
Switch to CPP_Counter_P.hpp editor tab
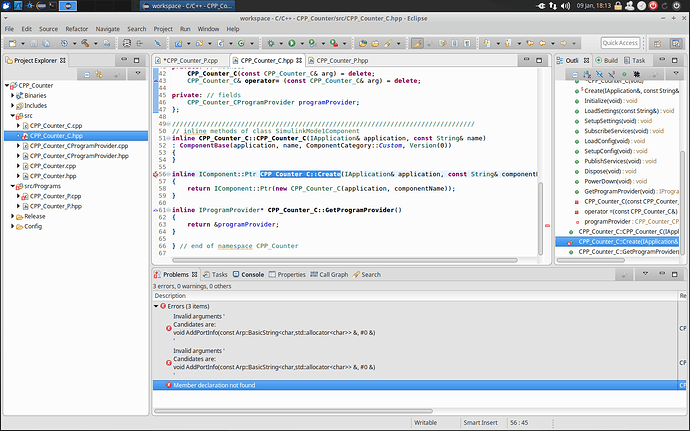pos(342,60)
